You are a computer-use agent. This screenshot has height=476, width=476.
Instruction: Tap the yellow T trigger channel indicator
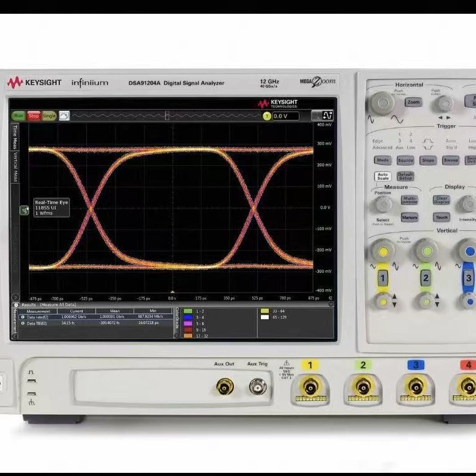coord(267,116)
